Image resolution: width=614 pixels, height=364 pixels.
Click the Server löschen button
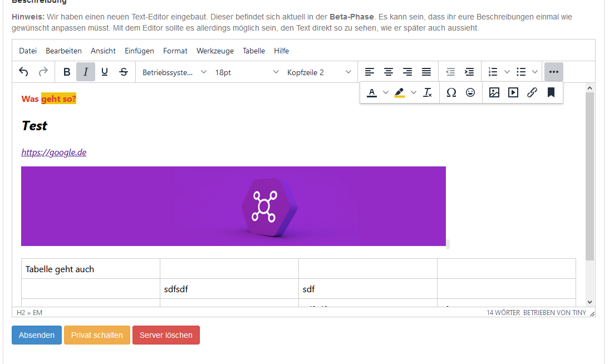click(166, 335)
